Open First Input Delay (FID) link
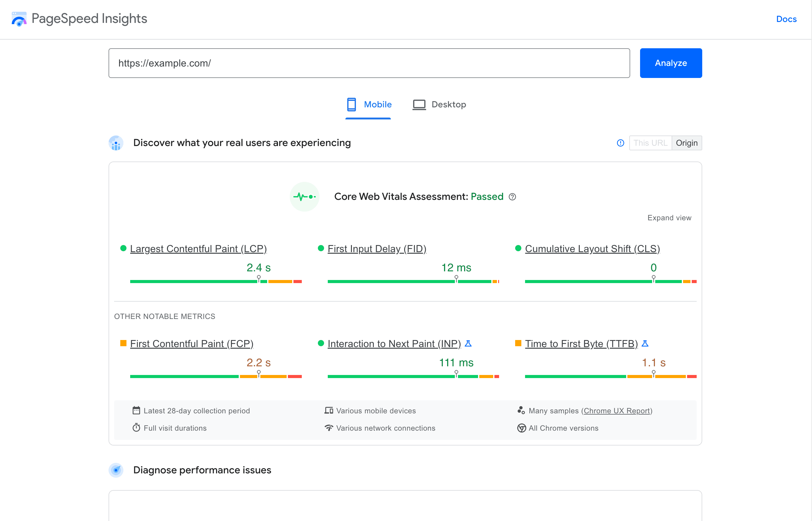This screenshot has height=521, width=812. click(377, 249)
